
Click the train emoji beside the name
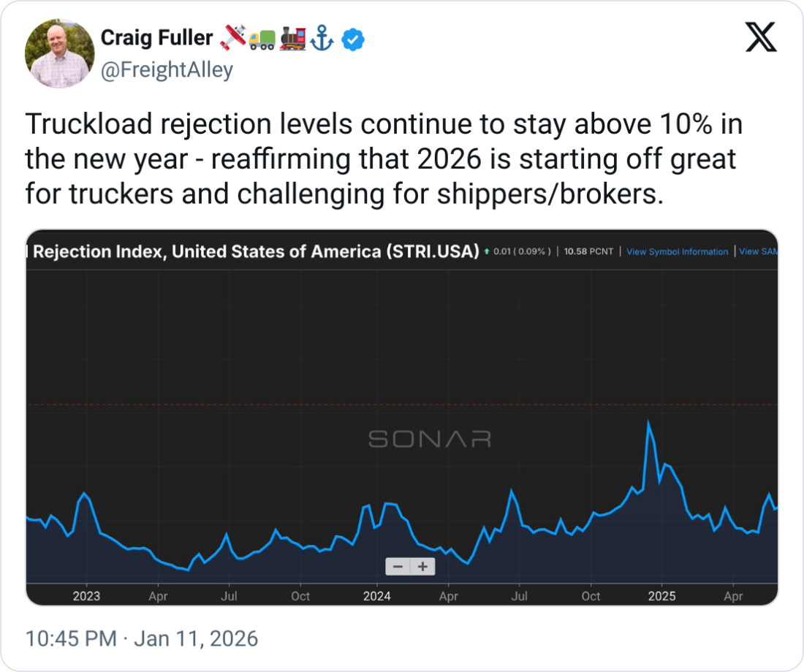click(x=292, y=38)
